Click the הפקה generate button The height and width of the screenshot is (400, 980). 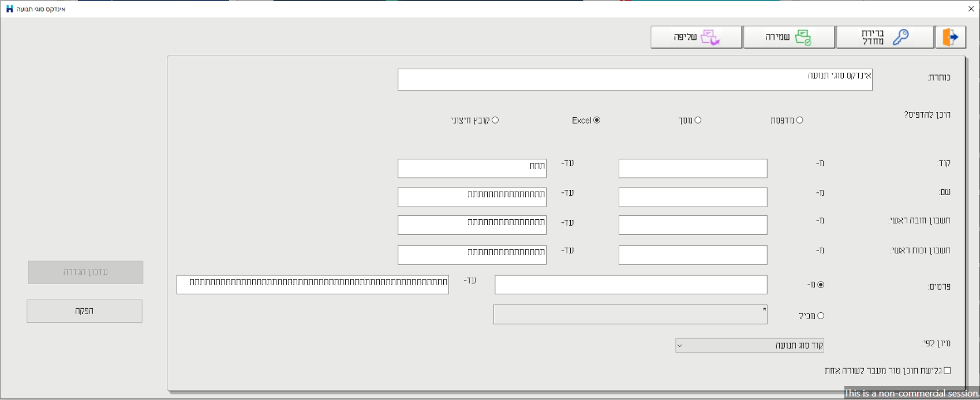tap(84, 311)
